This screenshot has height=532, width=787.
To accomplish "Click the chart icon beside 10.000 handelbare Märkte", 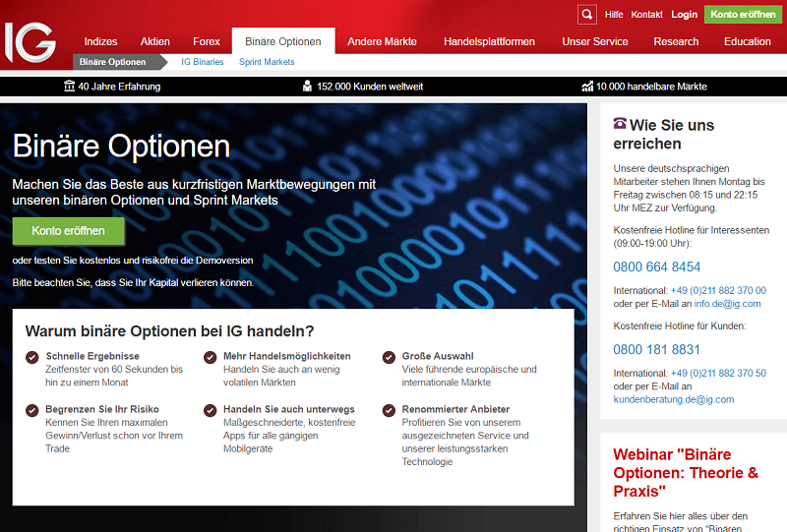I will (587, 87).
